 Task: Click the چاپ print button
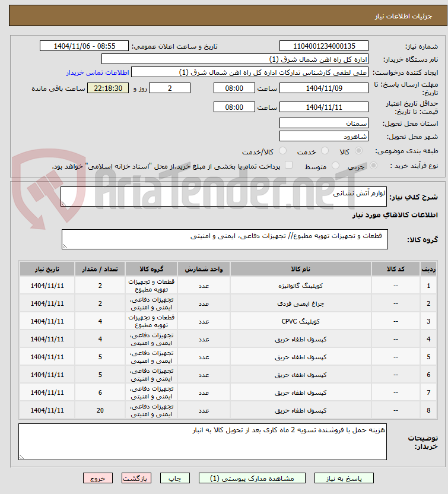point(174,478)
